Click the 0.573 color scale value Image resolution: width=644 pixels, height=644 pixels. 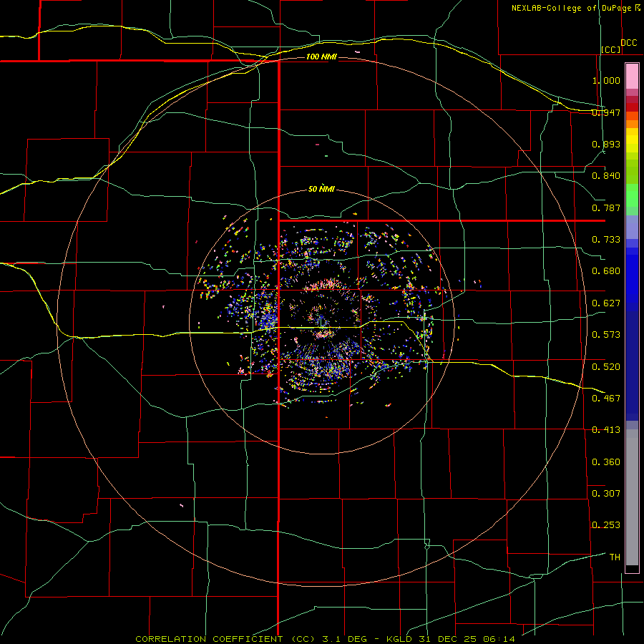click(x=606, y=335)
